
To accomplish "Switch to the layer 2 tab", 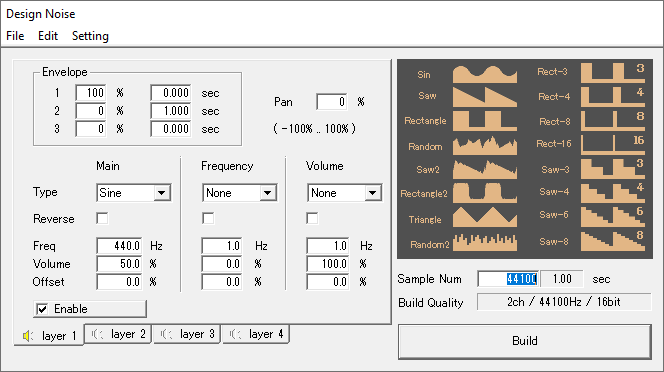I will pyautogui.click(x=118, y=334).
